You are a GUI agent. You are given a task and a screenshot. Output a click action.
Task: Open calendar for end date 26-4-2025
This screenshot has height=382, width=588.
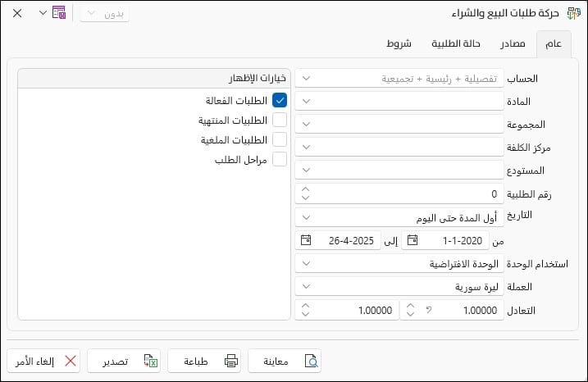click(306, 240)
